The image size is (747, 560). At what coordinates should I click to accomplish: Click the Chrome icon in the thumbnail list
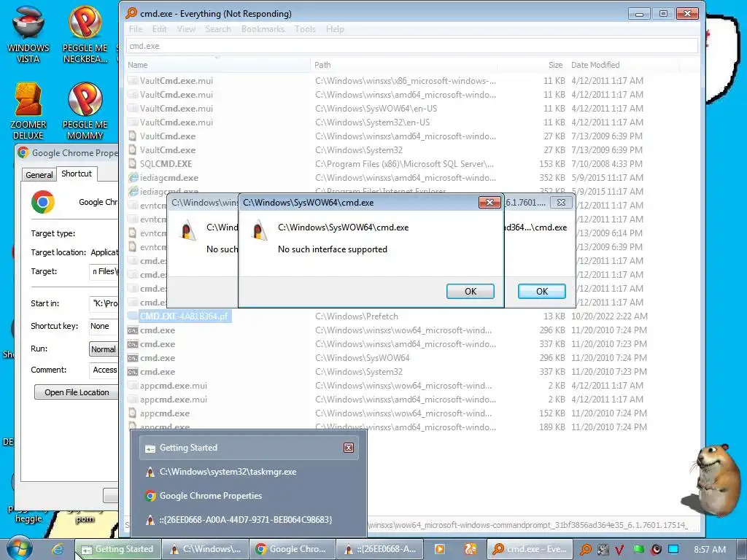150,496
